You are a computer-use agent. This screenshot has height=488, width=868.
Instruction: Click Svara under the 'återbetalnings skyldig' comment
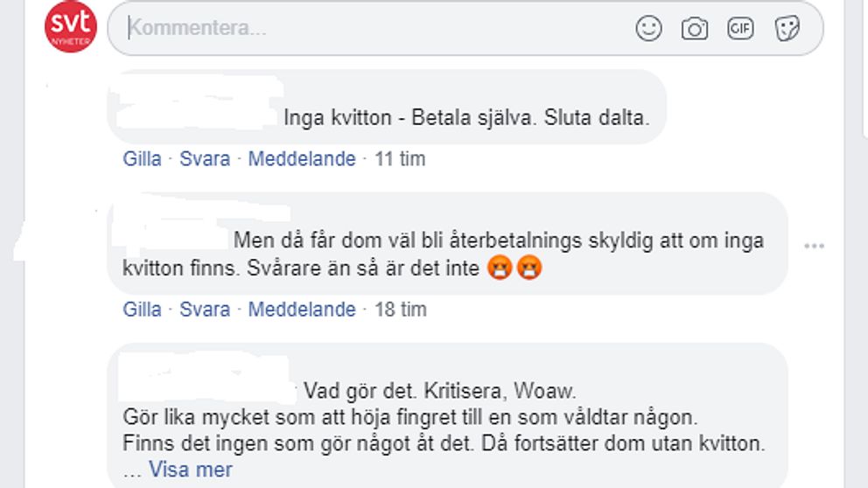[205, 310]
